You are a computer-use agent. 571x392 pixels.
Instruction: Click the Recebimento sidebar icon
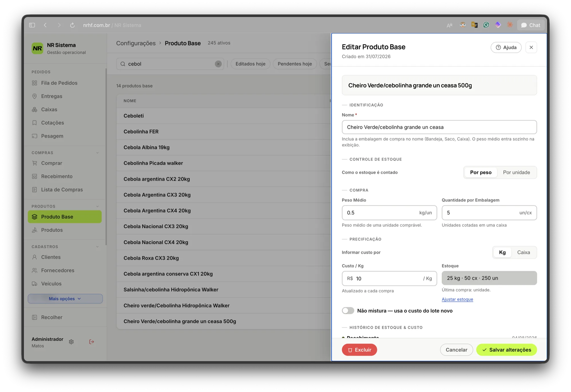click(x=35, y=176)
